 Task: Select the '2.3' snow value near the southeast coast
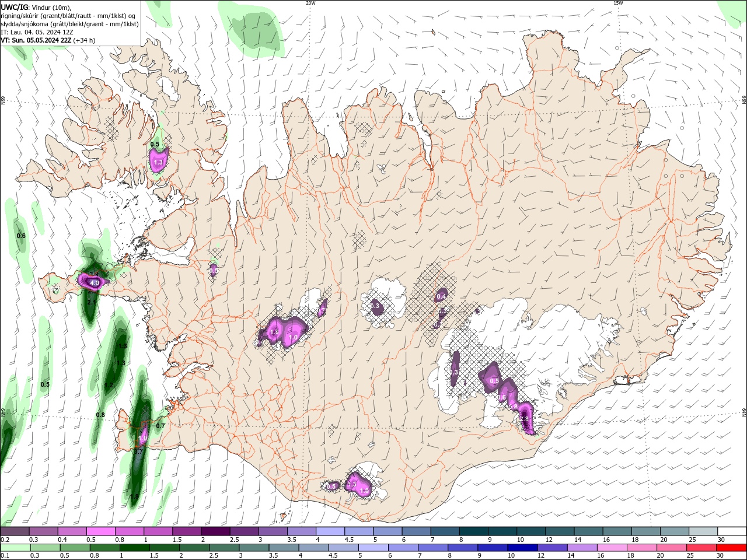click(524, 419)
